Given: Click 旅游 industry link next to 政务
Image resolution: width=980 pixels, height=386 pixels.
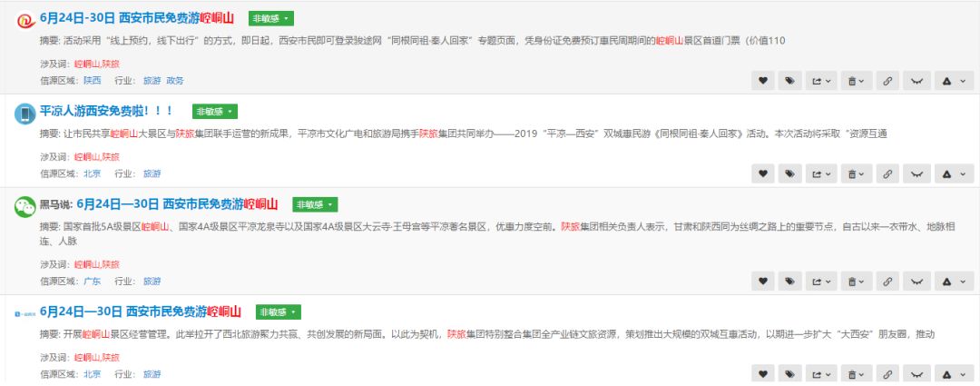Looking at the screenshot, I should (x=152, y=81).
